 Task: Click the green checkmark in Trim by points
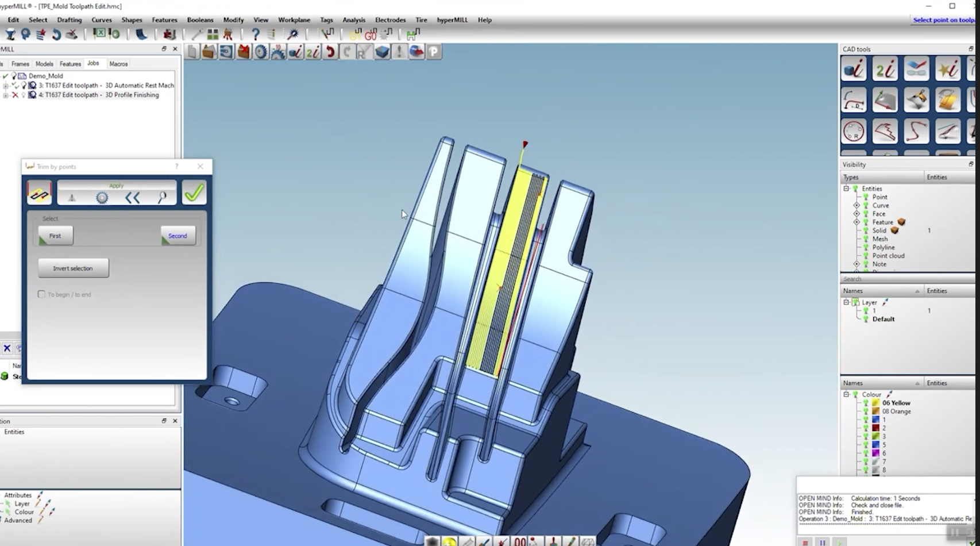pos(194,193)
